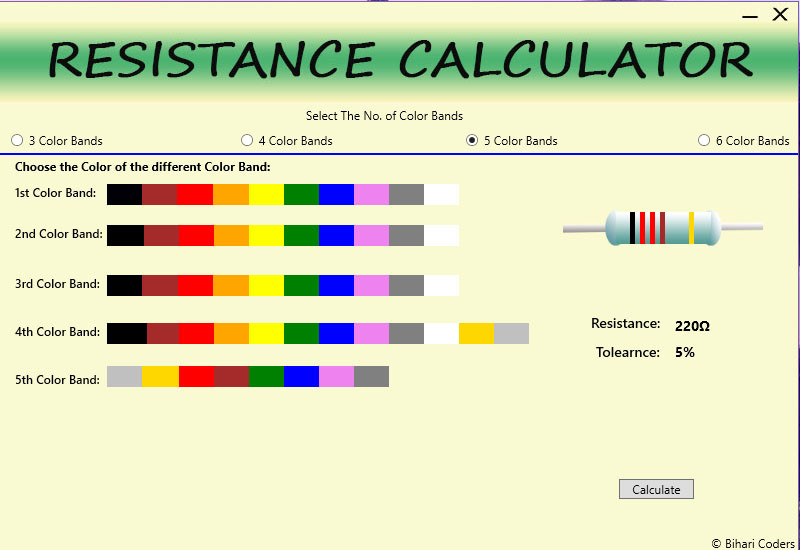Apply gray to the 5th Color Band
The width and height of the screenshot is (800, 550).
coord(371,376)
